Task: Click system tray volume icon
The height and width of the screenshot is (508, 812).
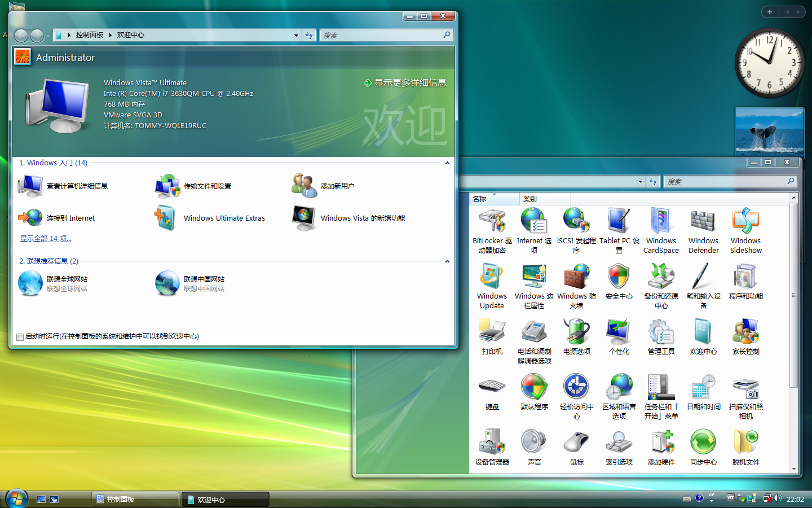Action: (x=778, y=498)
